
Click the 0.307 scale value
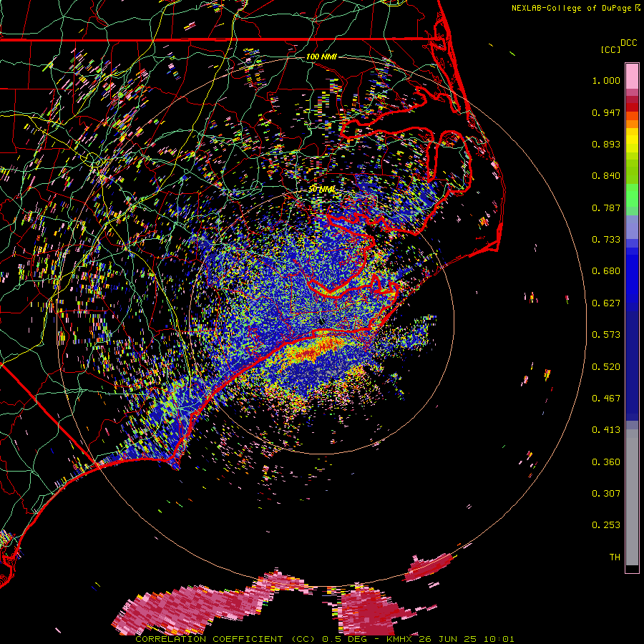[x=606, y=494]
